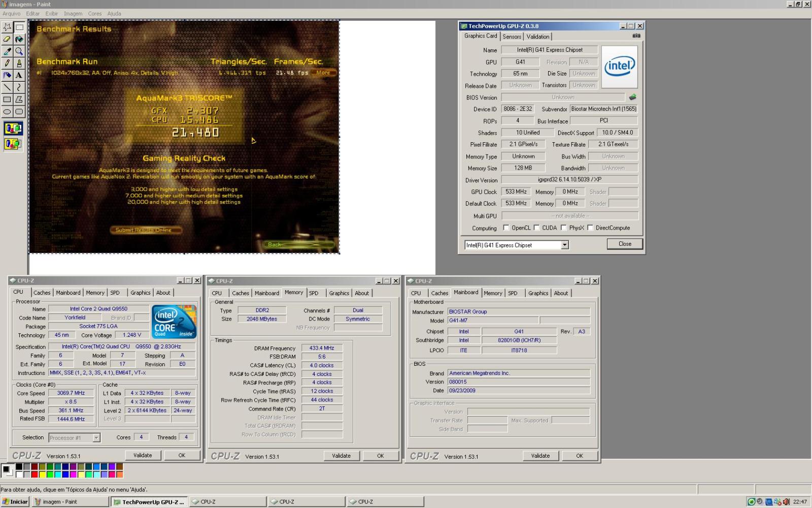The width and height of the screenshot is (812, 508).
Task: Select the Polygon tool
Action: click(19, 100)
